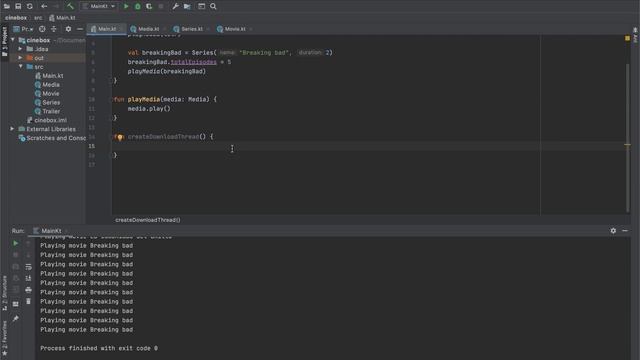Expand the .idea folder
This screenshot has height=360, width=640.
[20, 49]
